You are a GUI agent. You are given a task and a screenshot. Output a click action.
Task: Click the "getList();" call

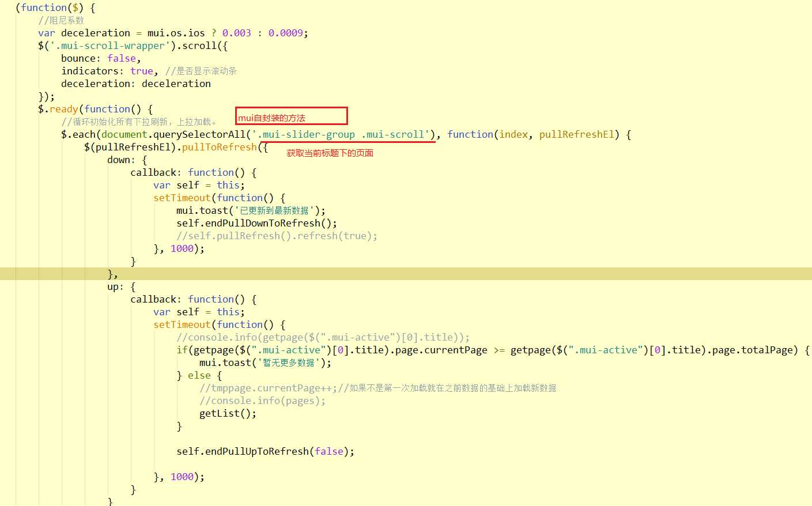228,413
